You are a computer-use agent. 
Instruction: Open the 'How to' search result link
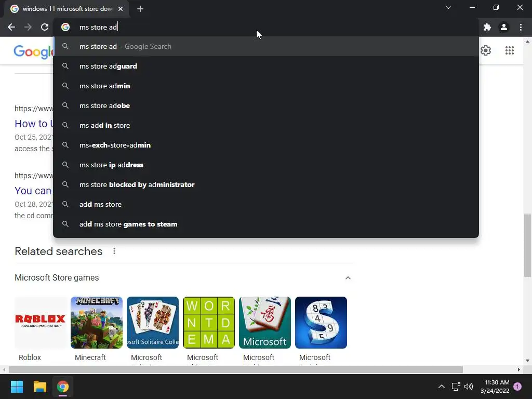point(34,124)
